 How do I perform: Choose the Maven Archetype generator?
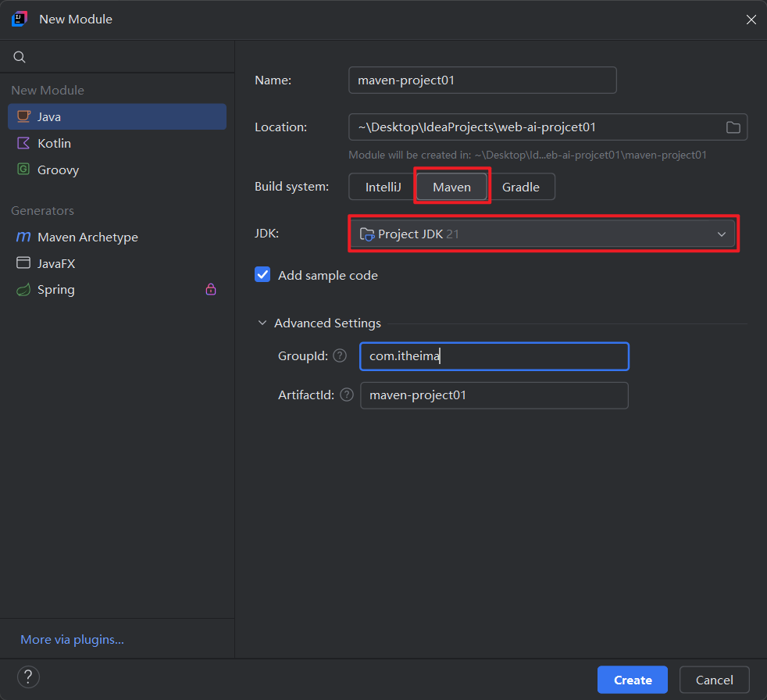(x=117, y=237)
